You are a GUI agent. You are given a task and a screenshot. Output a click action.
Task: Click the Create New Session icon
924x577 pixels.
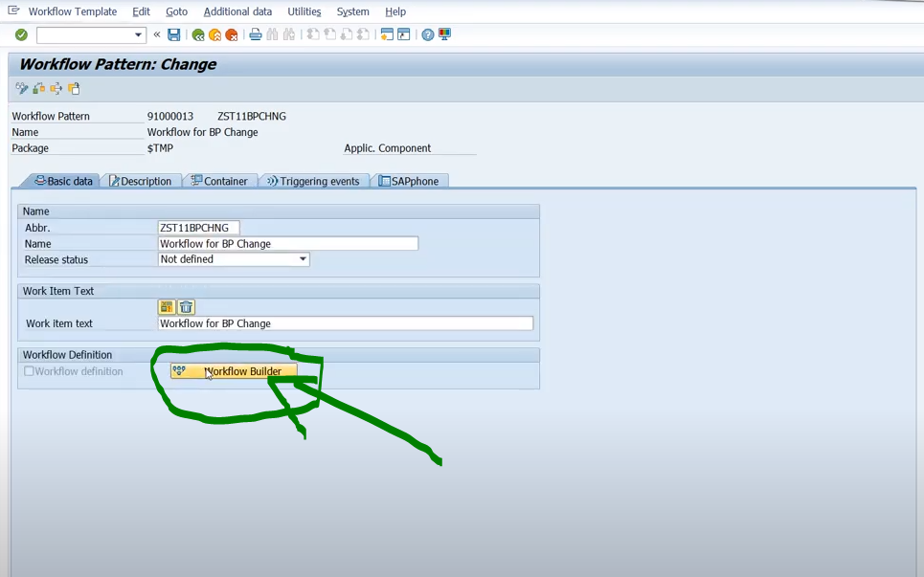point(387,34)
